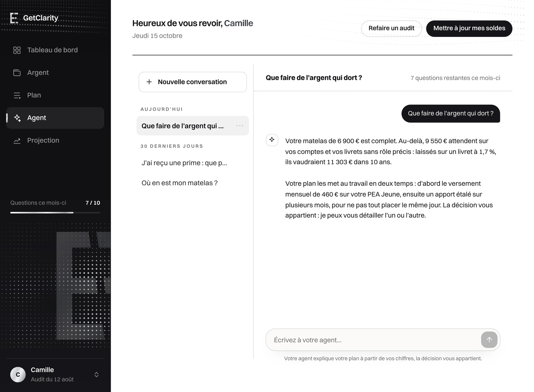Click Mettre à jour mes soldes
This screenshot has height=392, width=534.
click(x=469, y=28)
